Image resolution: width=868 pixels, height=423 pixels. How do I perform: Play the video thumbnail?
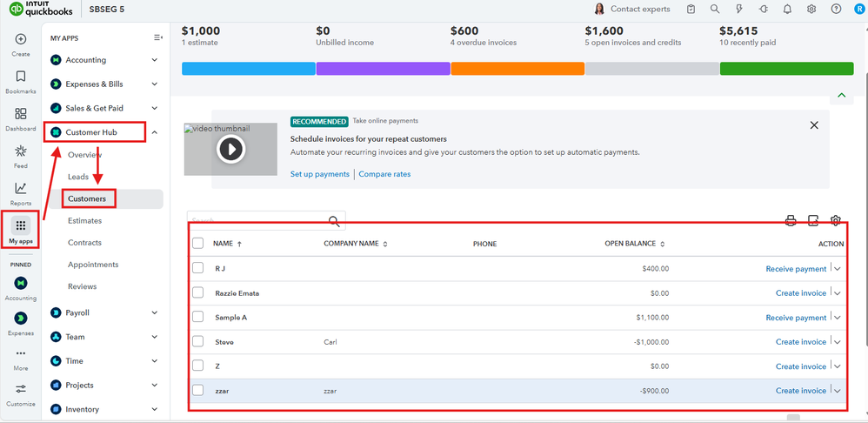coord(230,150)
